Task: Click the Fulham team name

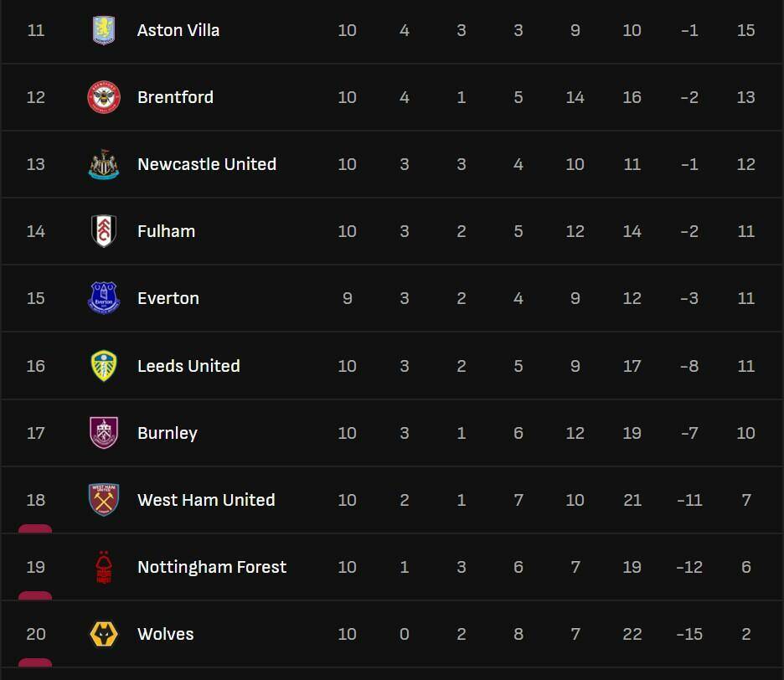Action: click(166, 231)
